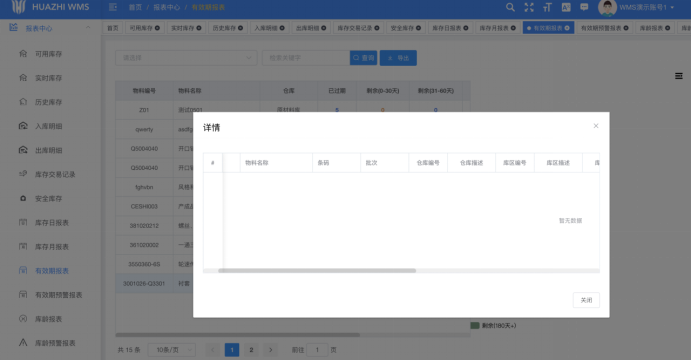Image resolution: width=691 pixels, height=360 pixels.
Task: Close the 详情 dialog with X icon
Action: pyautogui.click(x=596, y=126)
